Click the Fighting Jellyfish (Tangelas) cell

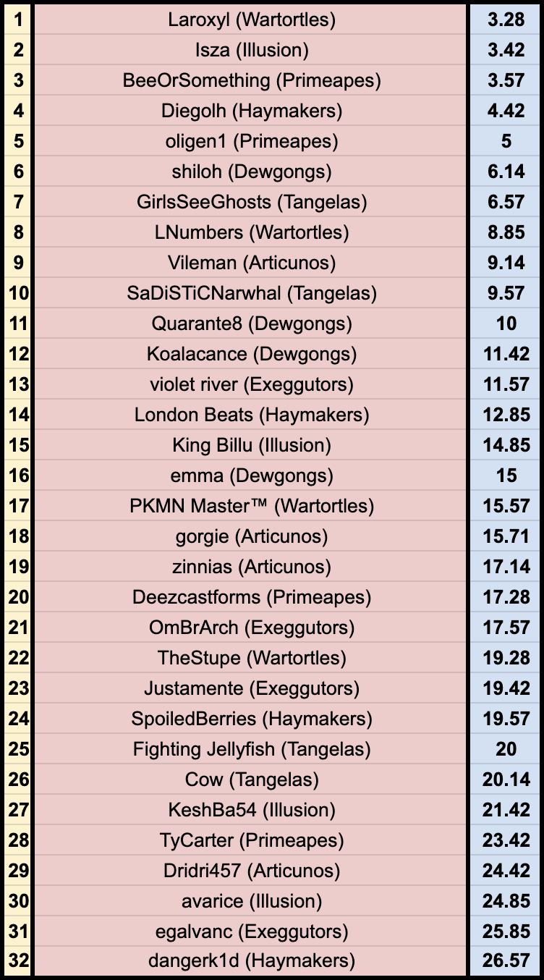click(251, 749)
